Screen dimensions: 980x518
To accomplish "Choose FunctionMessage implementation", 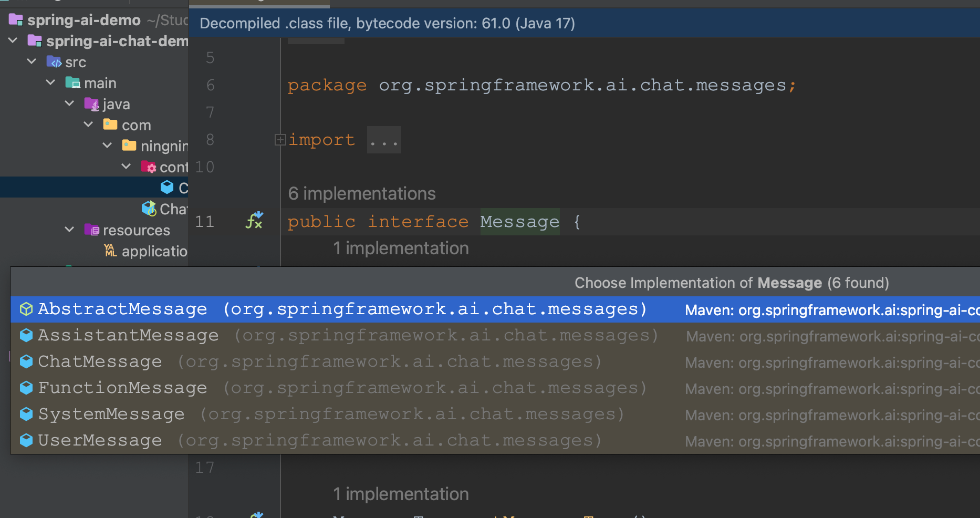I will pyautogui.click(x=495, y=388).
